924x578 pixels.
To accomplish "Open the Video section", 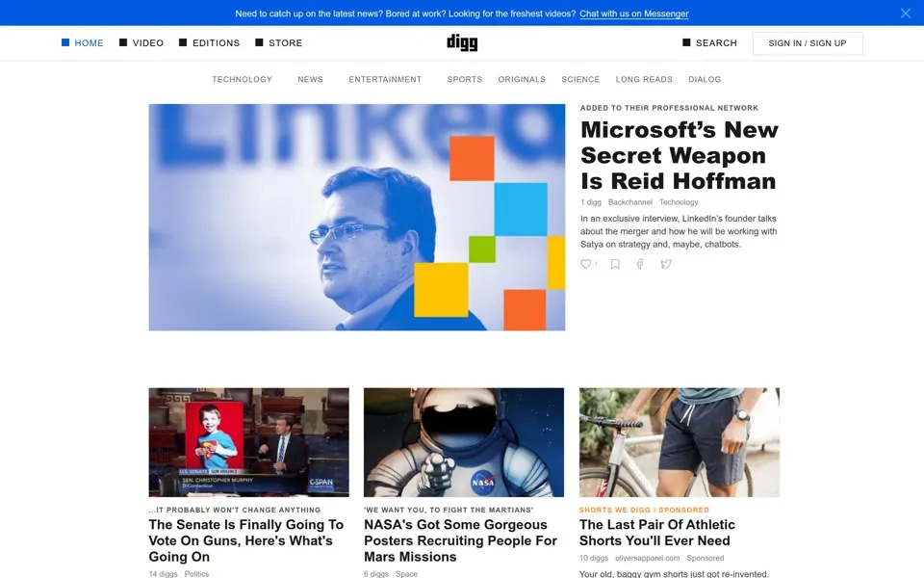I will [141, 43].
